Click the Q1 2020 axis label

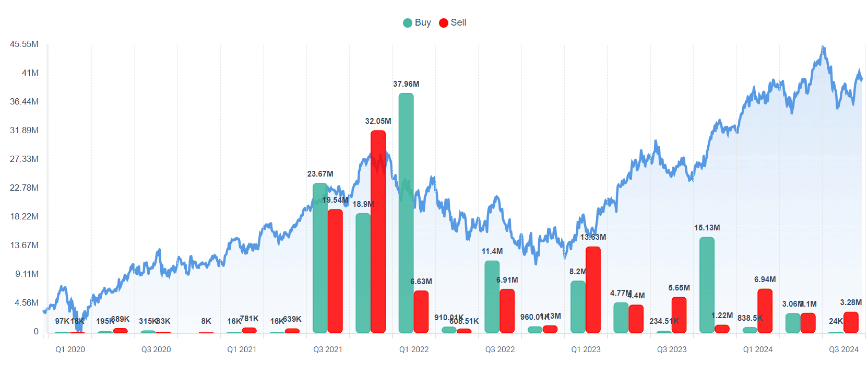(70, 349)
